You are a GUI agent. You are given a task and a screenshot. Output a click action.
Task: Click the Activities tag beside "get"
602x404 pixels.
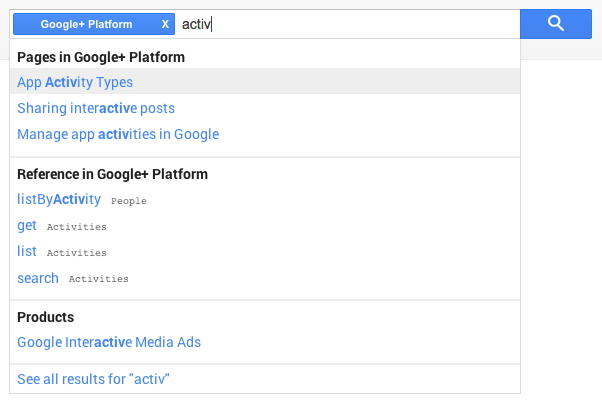tap(77, 227)
